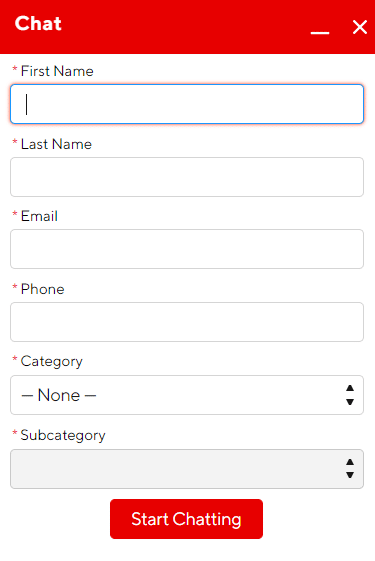Click the Email label text
Image resolution: width=375 pixels, height=561 pixels.
tap(39, 216)
